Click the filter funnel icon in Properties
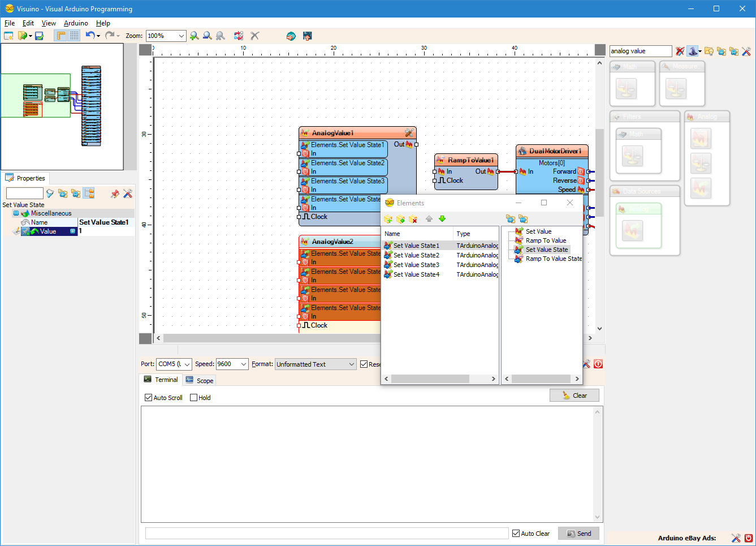Image resolution: width=756 pixels, height=546 pixels. pyautogui.click(x=50, y=194)
